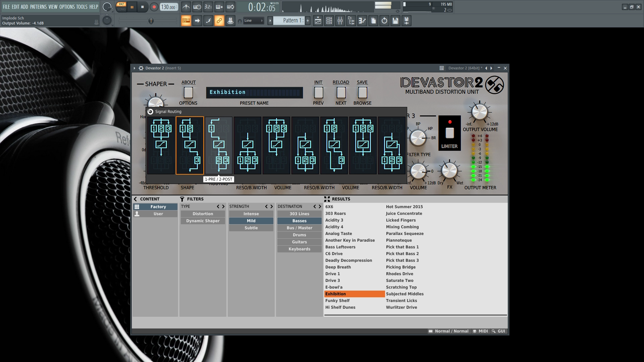Open the ADD menu

click(24, 7)
